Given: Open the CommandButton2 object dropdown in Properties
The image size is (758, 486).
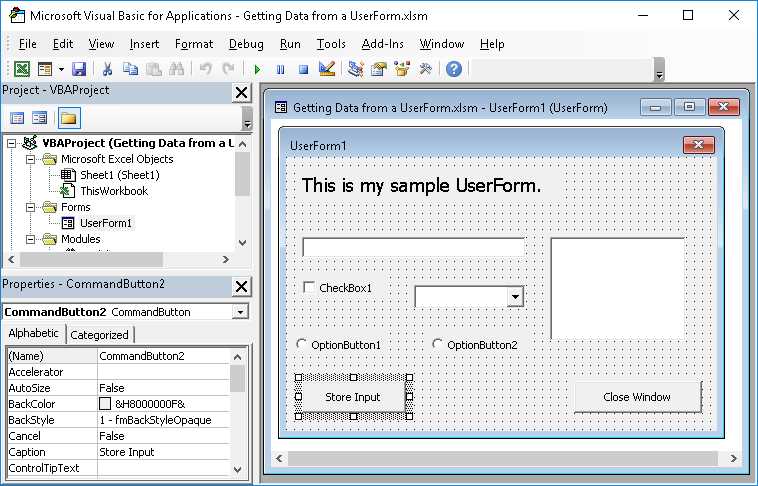Looking at the screenshot, I should pos(240,312).
